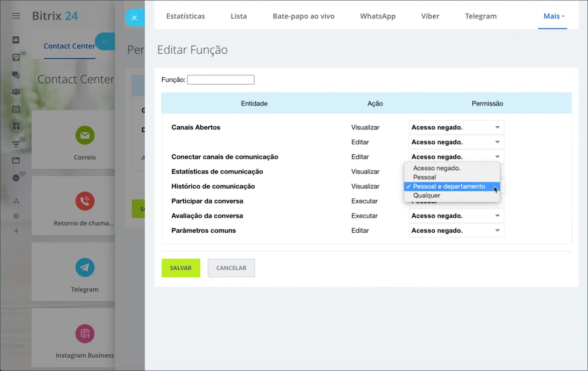This screenshot has width=588, height=371.
Task: Open the chat bubbles sidebar icon
Action: 16,75
